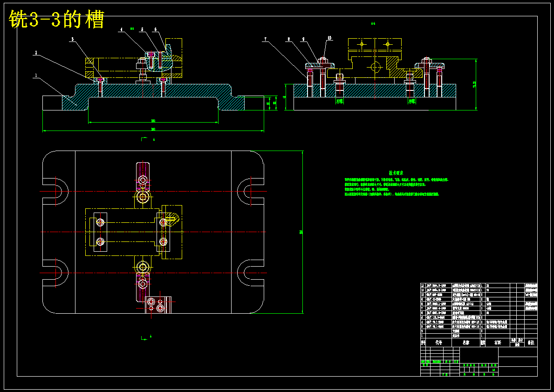Click the A-A section view label
Viewport: 554px width, 392px height.
pos(373,24)
